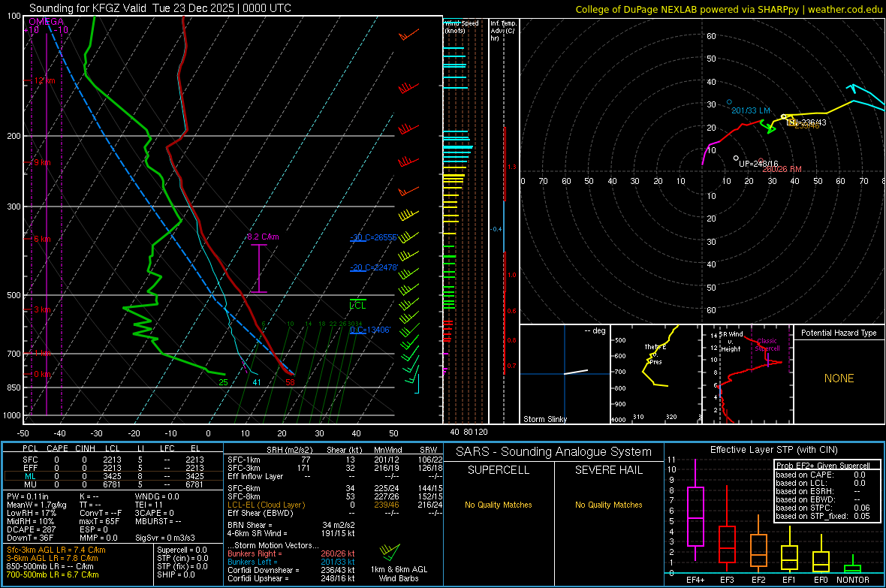Select the 'Classic Supercell' label
Viewport: 886px width, 588px height.
[x=767, y=345]
